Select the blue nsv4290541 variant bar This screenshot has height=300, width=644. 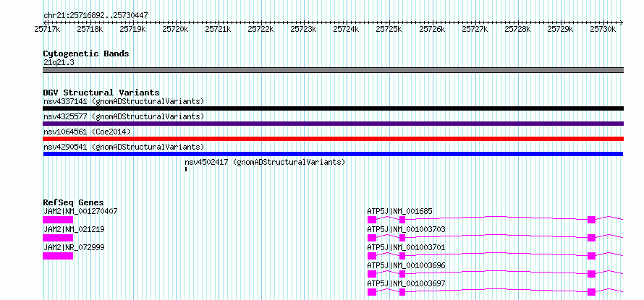pos(333,154)
